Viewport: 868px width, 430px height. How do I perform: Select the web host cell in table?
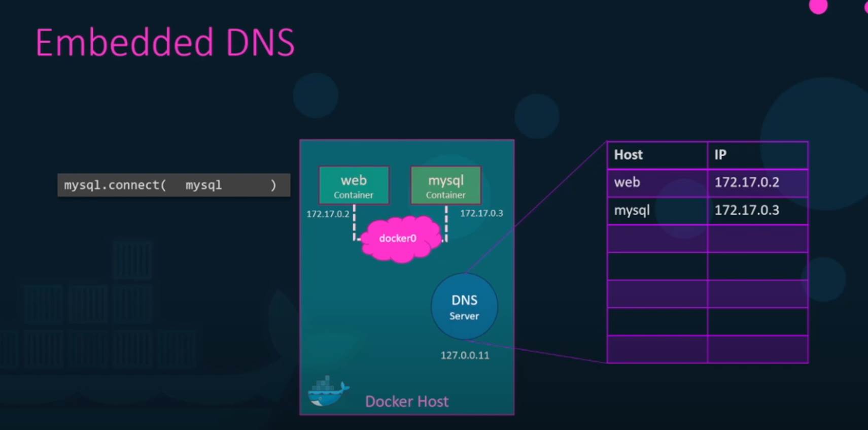(657, 183)
